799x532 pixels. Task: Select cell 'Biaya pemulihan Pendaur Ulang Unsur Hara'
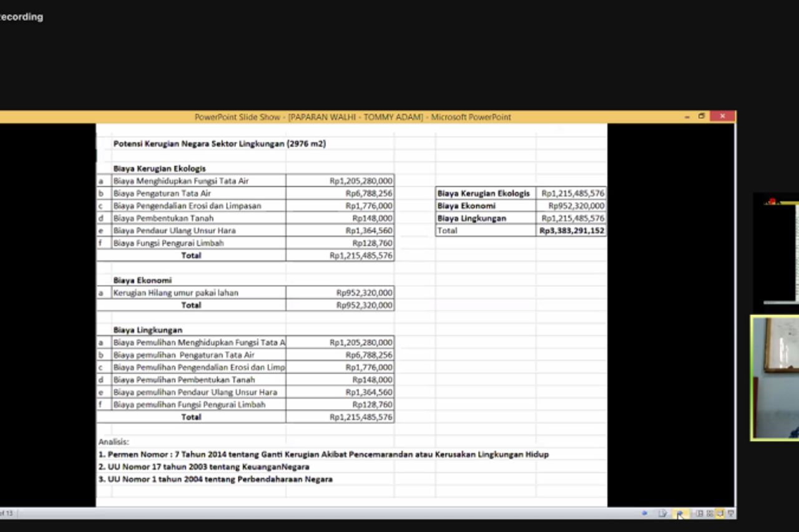[x=199, y=392]
